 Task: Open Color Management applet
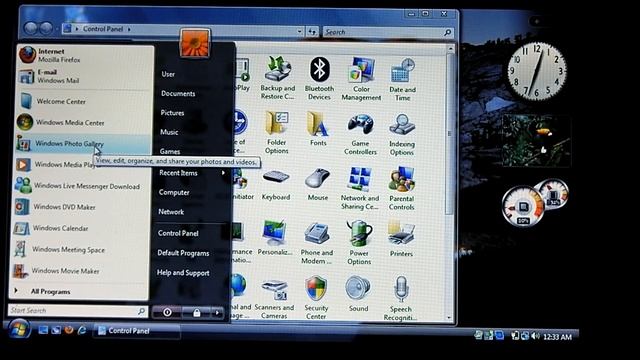[x=361, y=79]
